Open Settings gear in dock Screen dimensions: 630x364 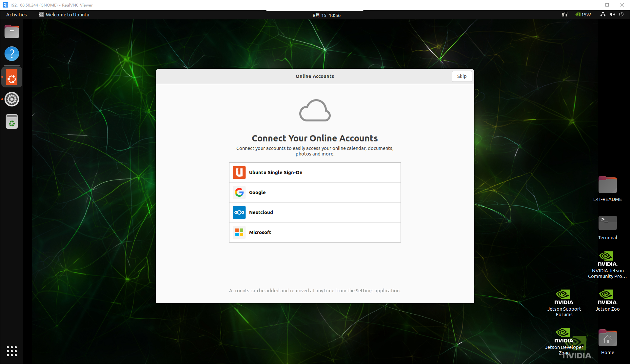point(12,99)
